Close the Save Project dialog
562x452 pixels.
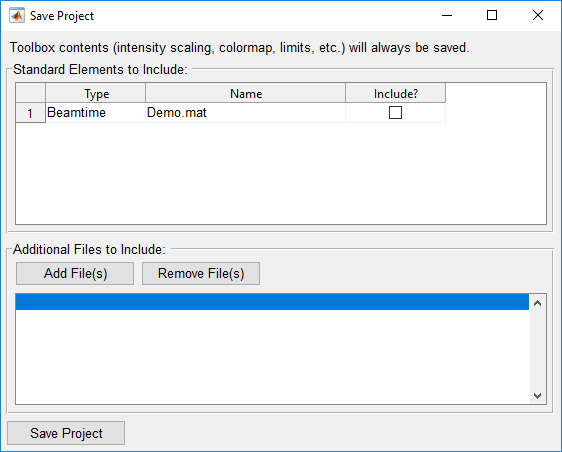[x=538, y=15]
